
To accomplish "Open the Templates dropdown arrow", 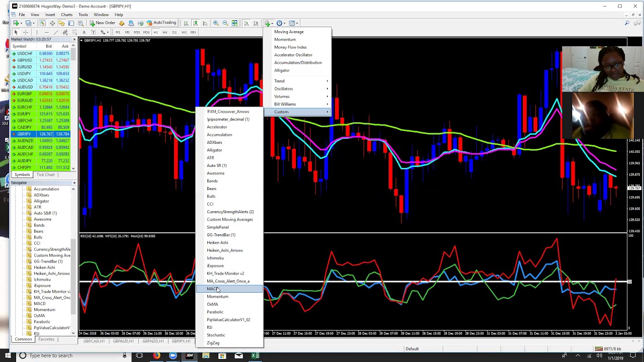I will (x=297, y=23).
